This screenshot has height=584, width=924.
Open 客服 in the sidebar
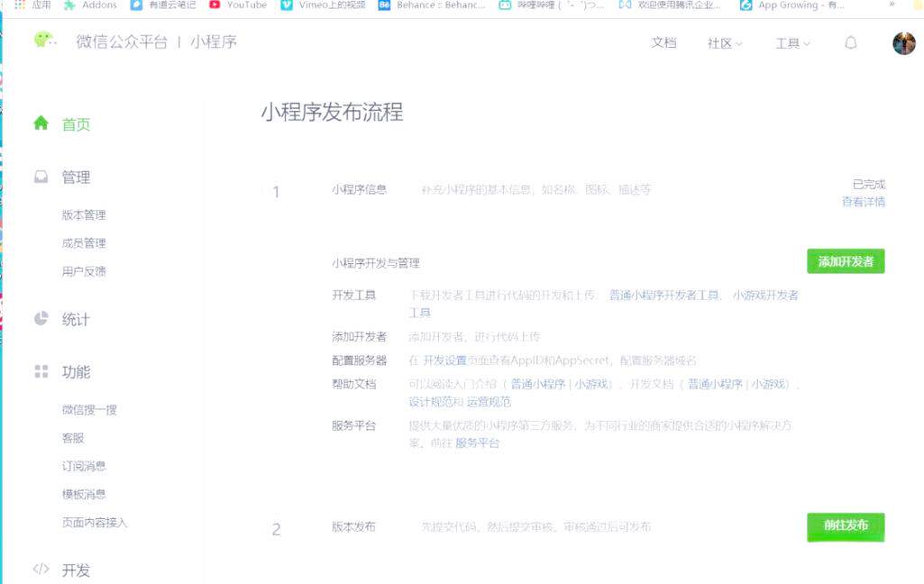tap(73, 438)
